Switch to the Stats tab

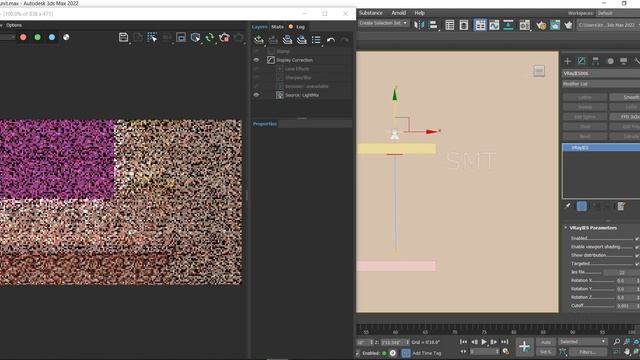tap(277, 27)
